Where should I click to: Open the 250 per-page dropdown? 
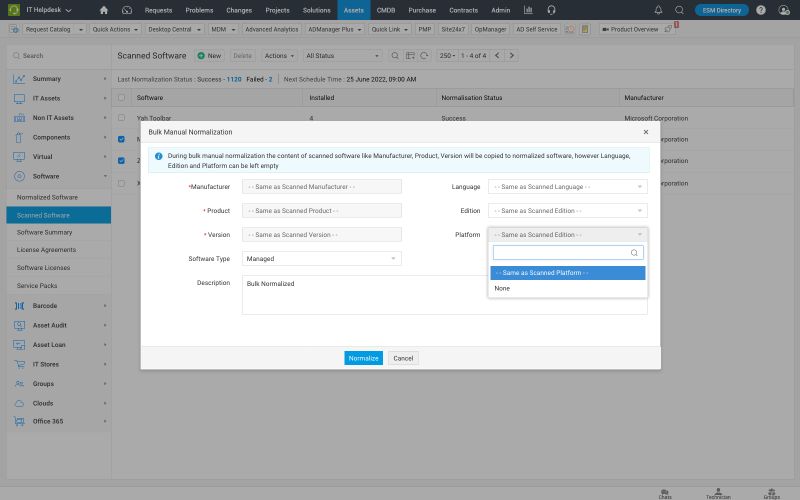[x=447, y=56]
